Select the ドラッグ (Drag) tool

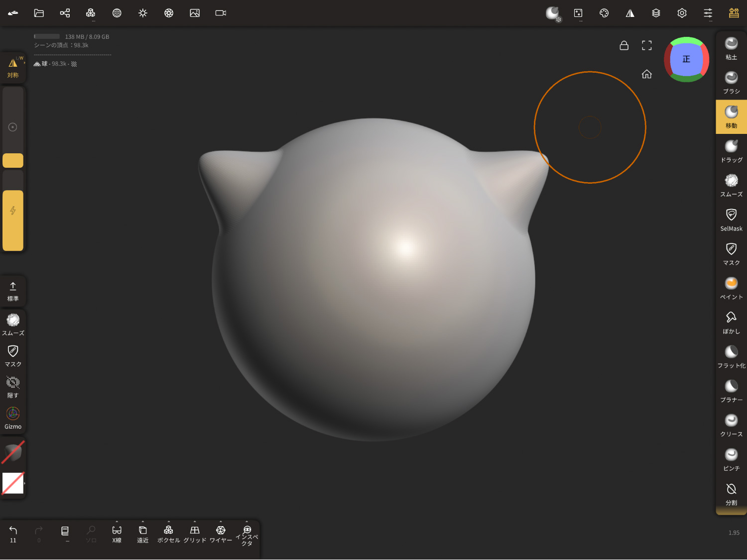[x=731, y=151]
